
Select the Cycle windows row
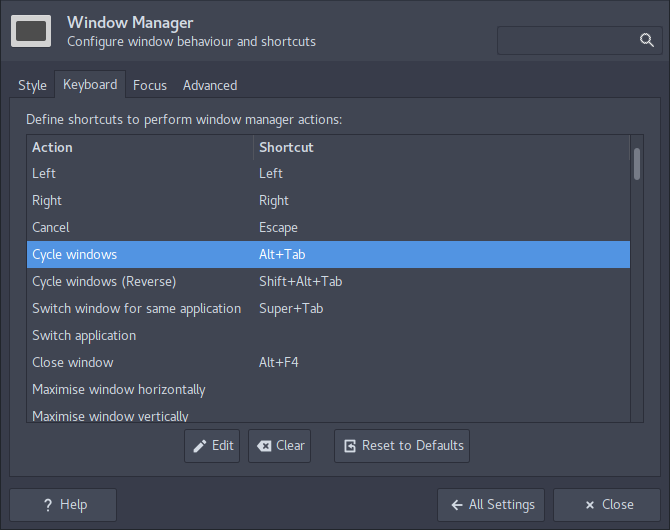click(328, 254)
